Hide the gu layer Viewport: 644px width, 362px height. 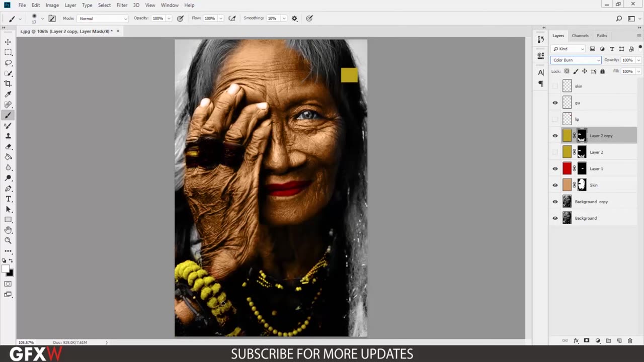coord(555,103)
